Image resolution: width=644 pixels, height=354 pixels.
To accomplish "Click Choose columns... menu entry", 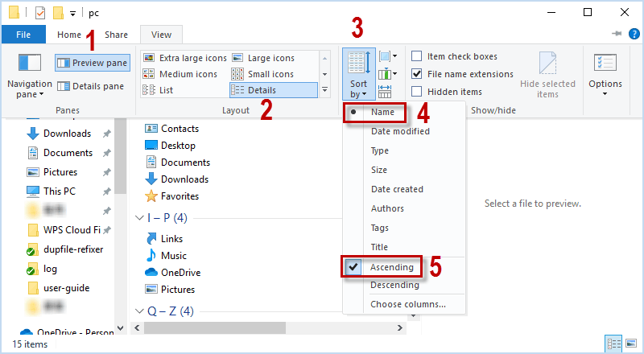I will click(x=407, y=304).
